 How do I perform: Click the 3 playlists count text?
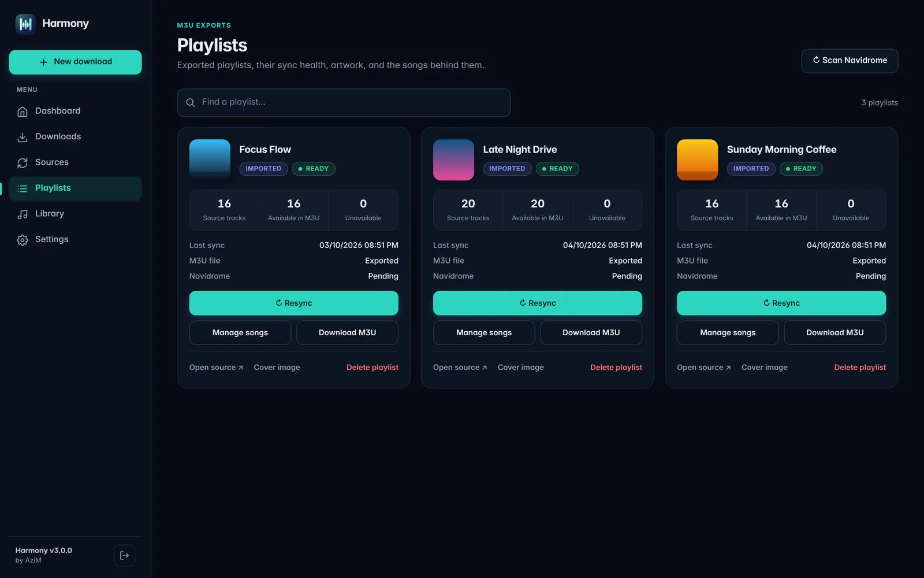point(880,103)
